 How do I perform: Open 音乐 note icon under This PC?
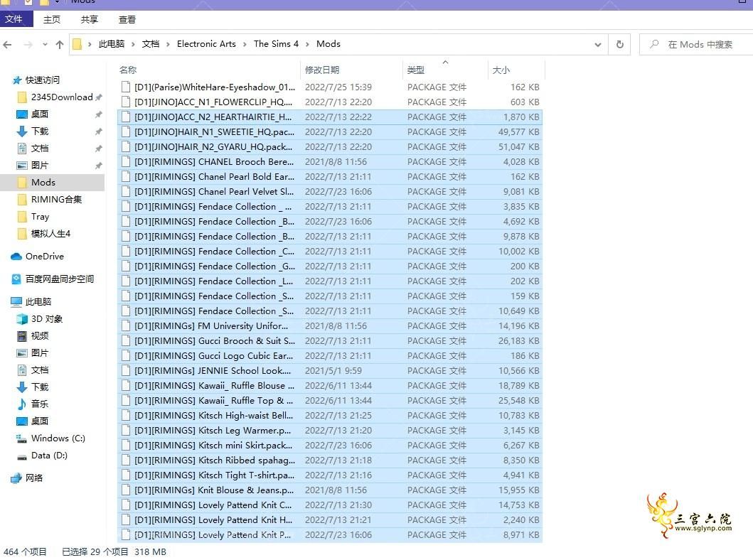pyautogui.click(x=21, y=404)
